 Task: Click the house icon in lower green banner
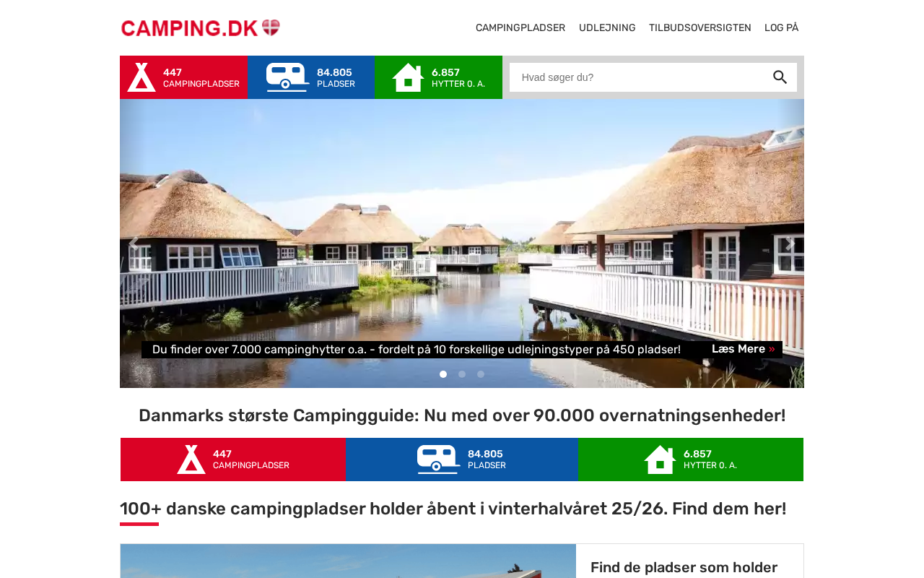(x=660, y=460)
